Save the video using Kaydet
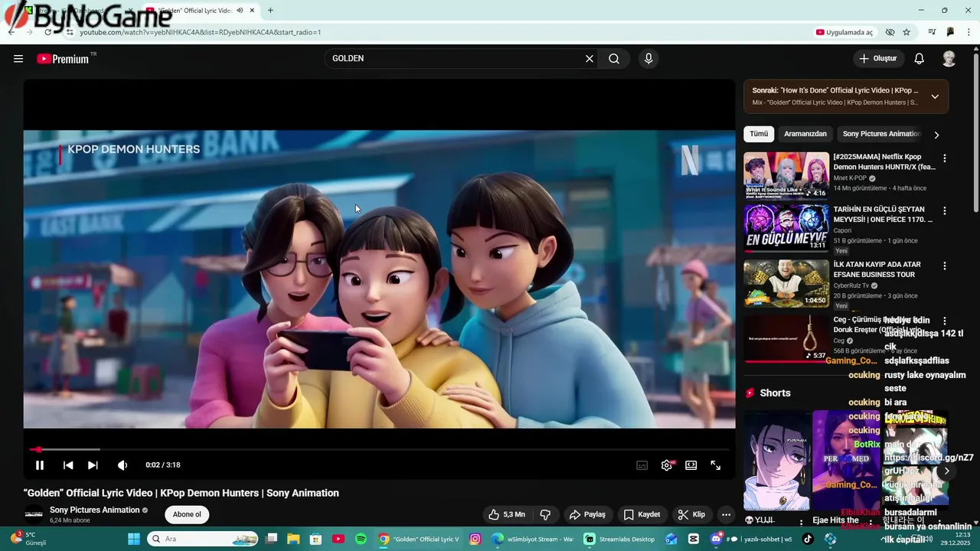 [642, 514]
